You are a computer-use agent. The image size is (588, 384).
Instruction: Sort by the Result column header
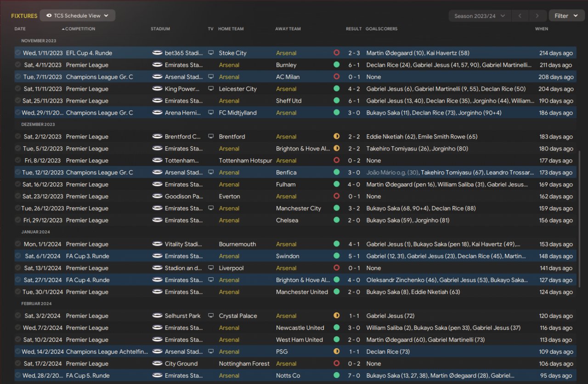(354, 29)
